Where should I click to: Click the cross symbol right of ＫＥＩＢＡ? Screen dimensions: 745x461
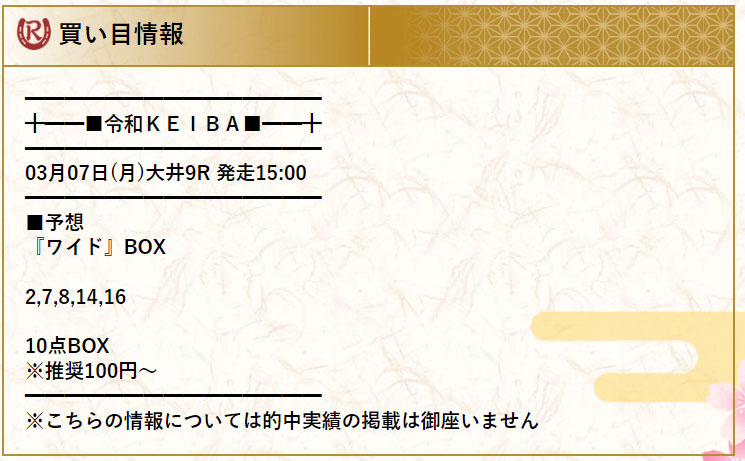[x=312, y=124]
